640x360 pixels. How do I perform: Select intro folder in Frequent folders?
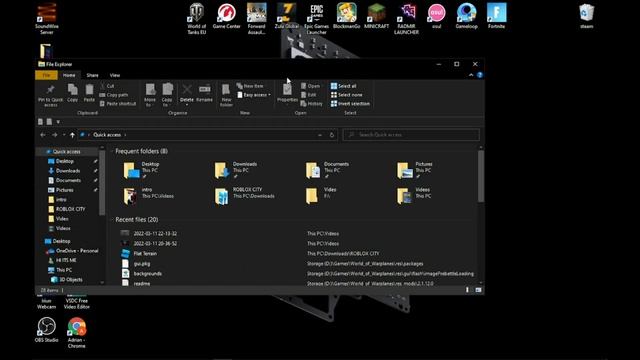coord(149,196)
